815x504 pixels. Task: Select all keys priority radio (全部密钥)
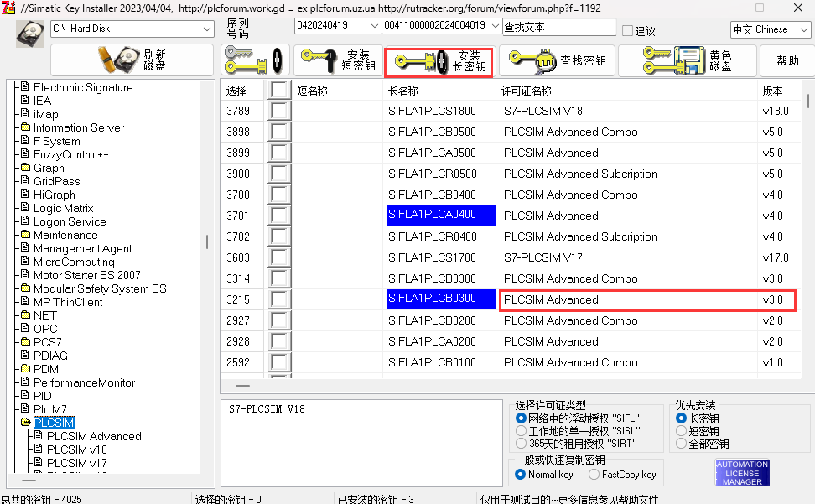(681, 444)
